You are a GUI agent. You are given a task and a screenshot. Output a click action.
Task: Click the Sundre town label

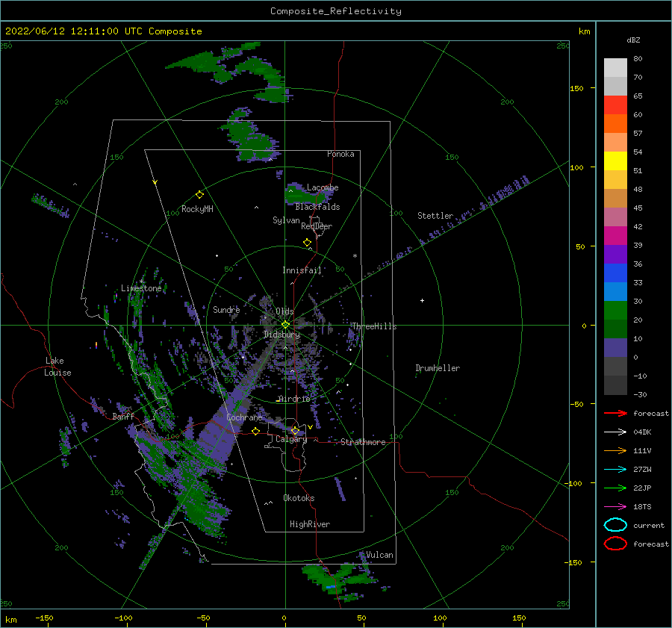click(x=226, y=309)
